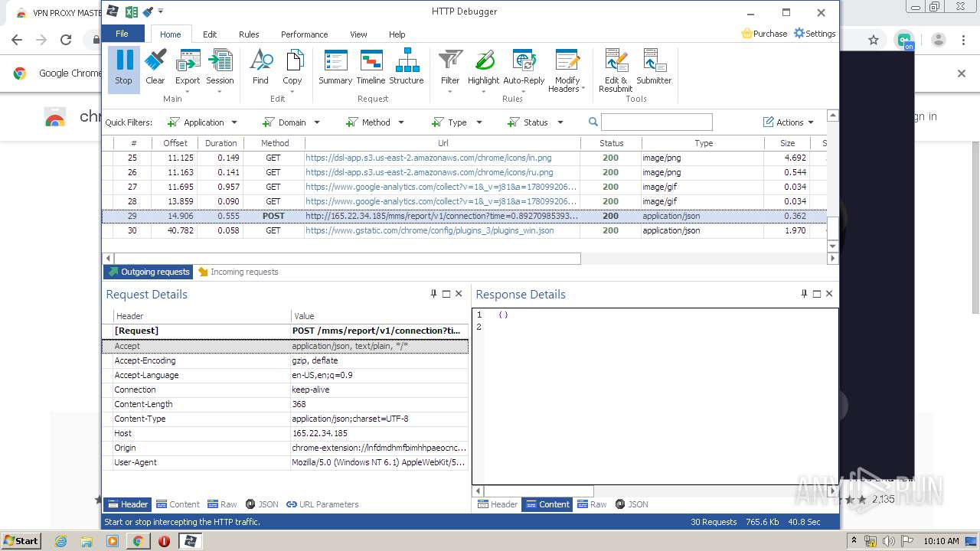Switch to the Performance ribbon tab
Image resolution: width=980 pixels, height=551 pixels.
point(304,34)
